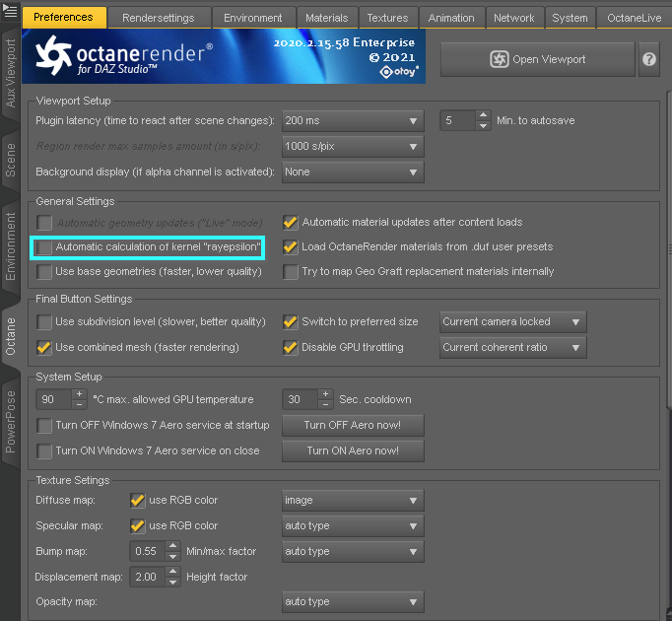Viewport: 672px width, 621px height.
Task: Click the help question mark icon
Action: coord(649,59)
